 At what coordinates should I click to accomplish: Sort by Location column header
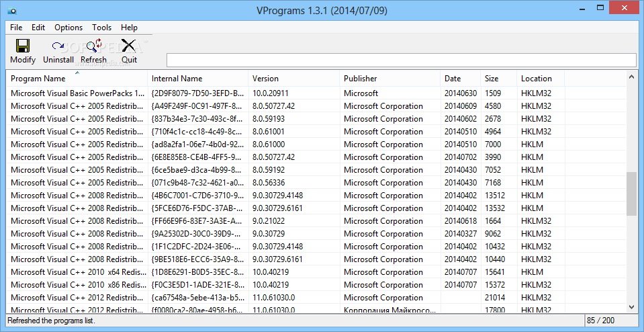click(x=541, y=79)
